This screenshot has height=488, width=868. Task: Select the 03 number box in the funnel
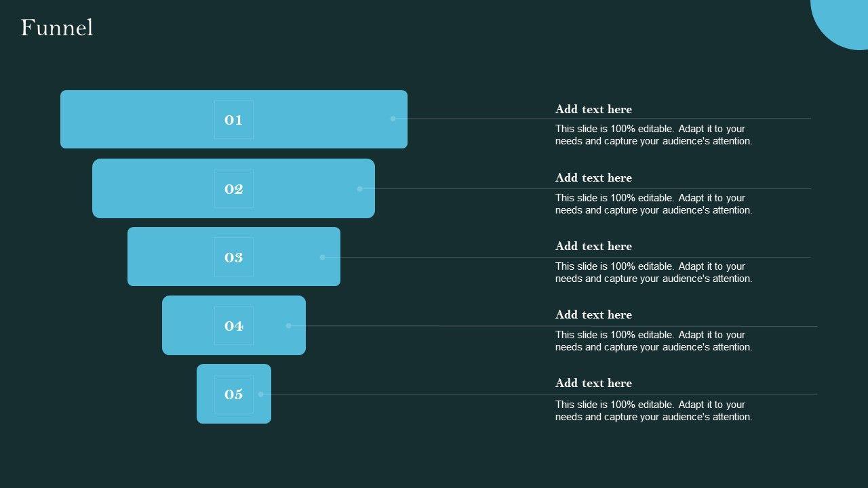(234, 257)
